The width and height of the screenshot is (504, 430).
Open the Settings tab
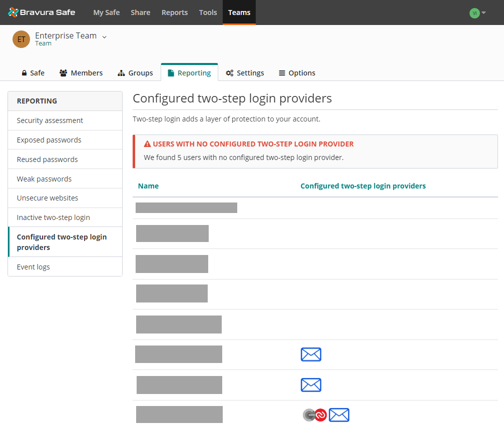(x=245, y=73)
